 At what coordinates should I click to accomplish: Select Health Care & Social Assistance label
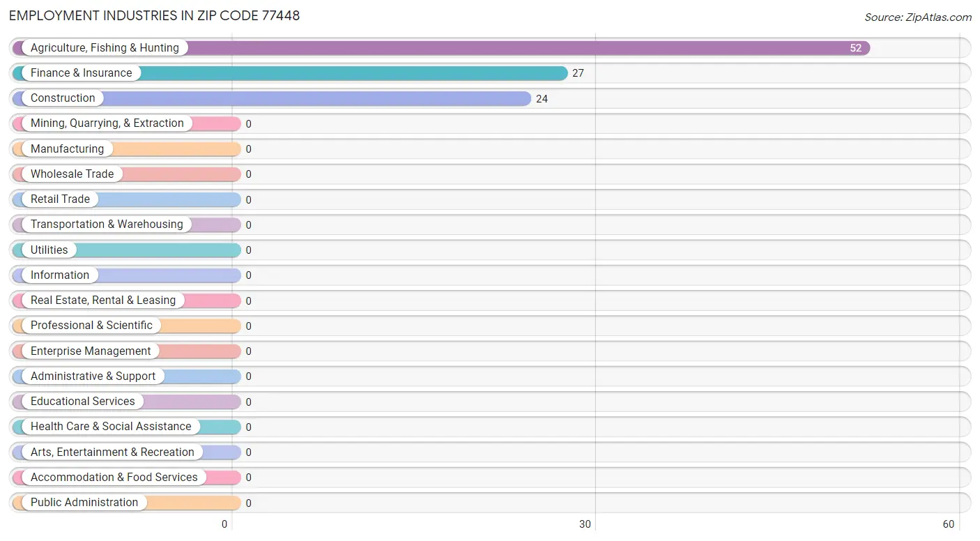(x=111, y=427)
